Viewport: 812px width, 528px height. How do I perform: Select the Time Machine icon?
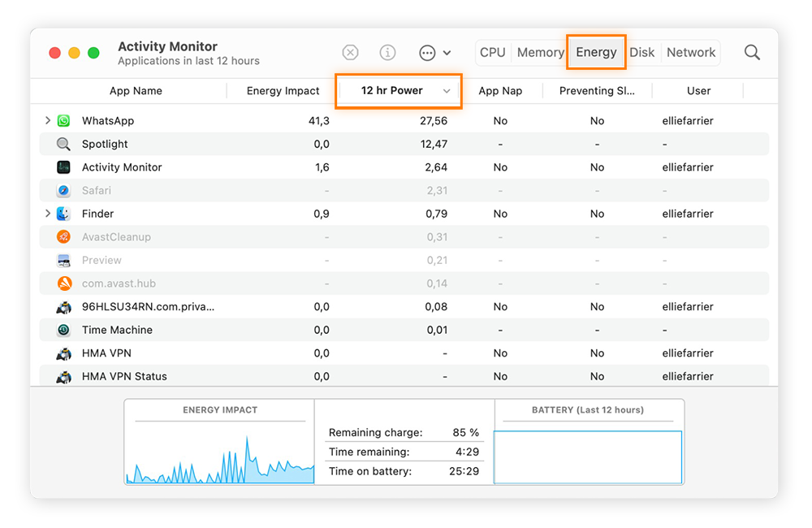coord(63,330)
